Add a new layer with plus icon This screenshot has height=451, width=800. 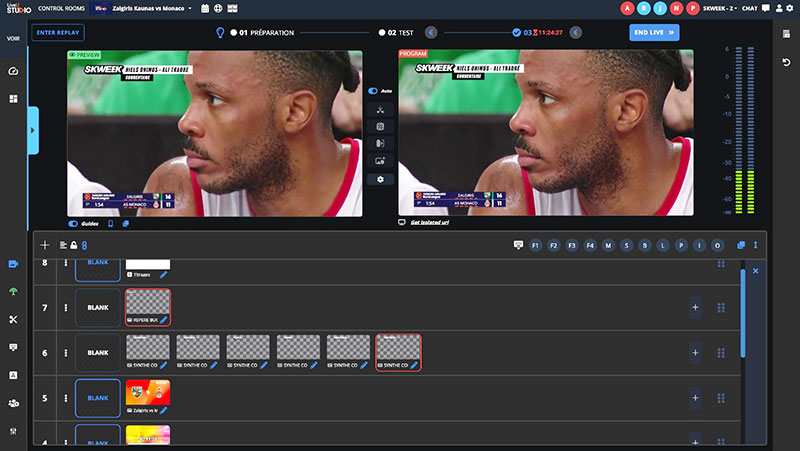(44, 245)
